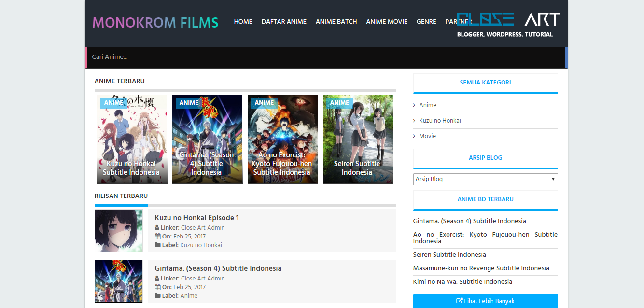
Task: Click the ANIME badge on the Seiren poster
Action: [x=340, y=102]
